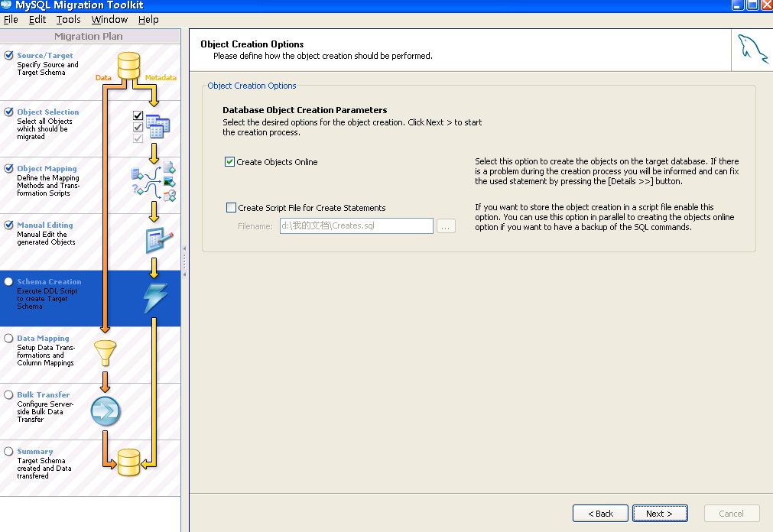Viewport: 773px width, 532px height.
Task: Click the sidebar splitter collapse handle
Action: point(185,261)
